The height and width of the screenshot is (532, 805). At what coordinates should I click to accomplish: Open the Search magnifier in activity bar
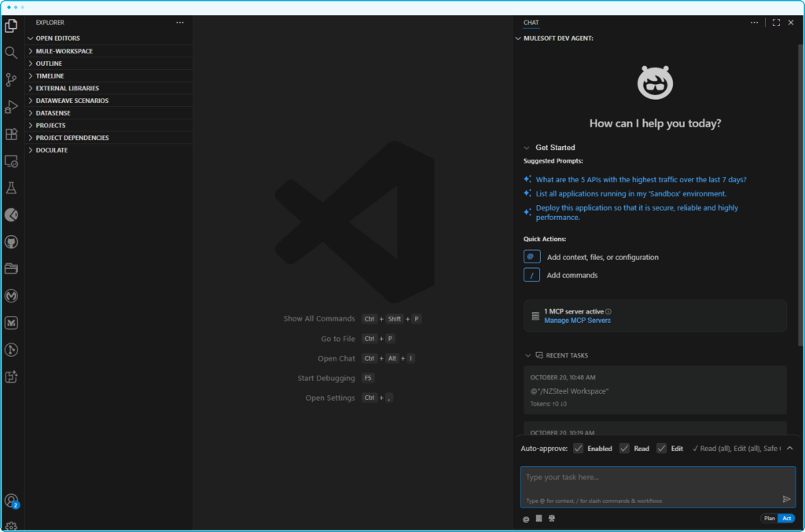click(x=11, y=53)
